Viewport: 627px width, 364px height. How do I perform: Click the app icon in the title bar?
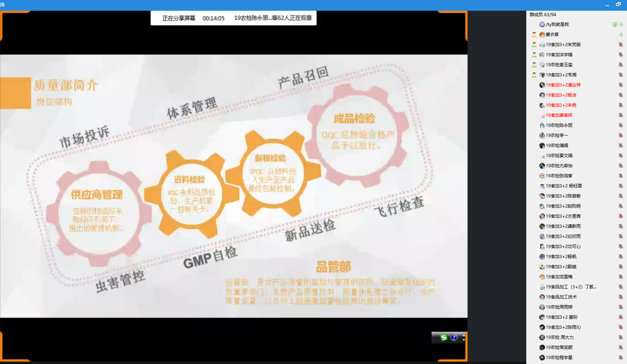[x=2, y=5]
